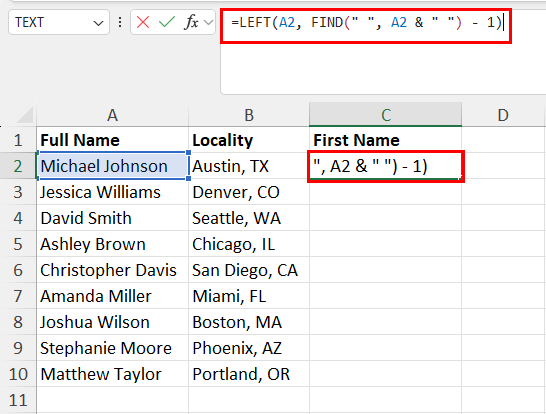
Task: Select column C header
Action: pyautogui.click(x=385, y=115)
